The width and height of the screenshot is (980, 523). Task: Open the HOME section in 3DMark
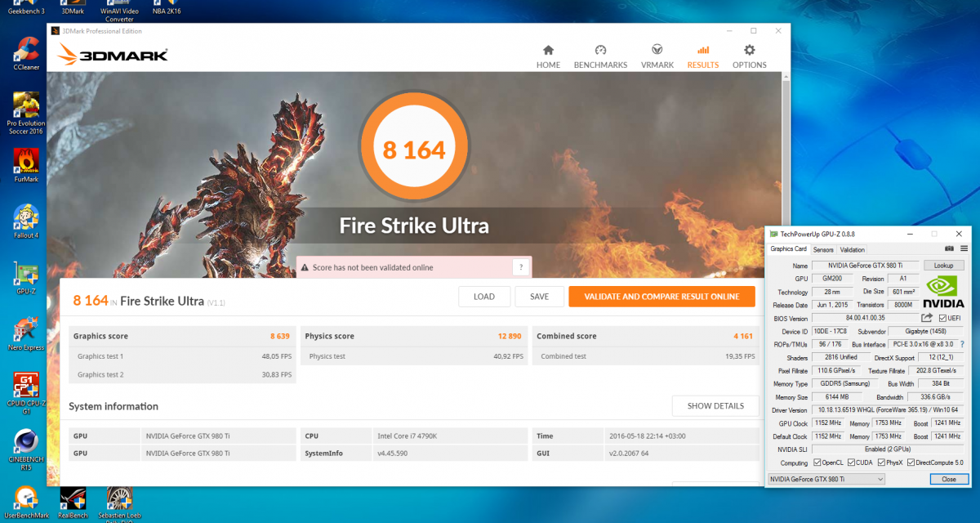tap(548, 56)
